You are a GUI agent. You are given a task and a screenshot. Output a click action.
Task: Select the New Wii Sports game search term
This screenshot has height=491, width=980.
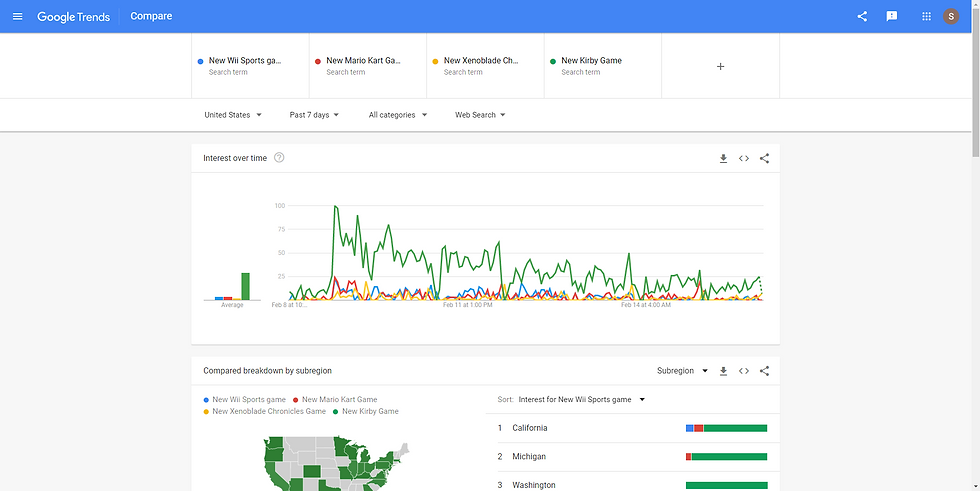point(250,66)
